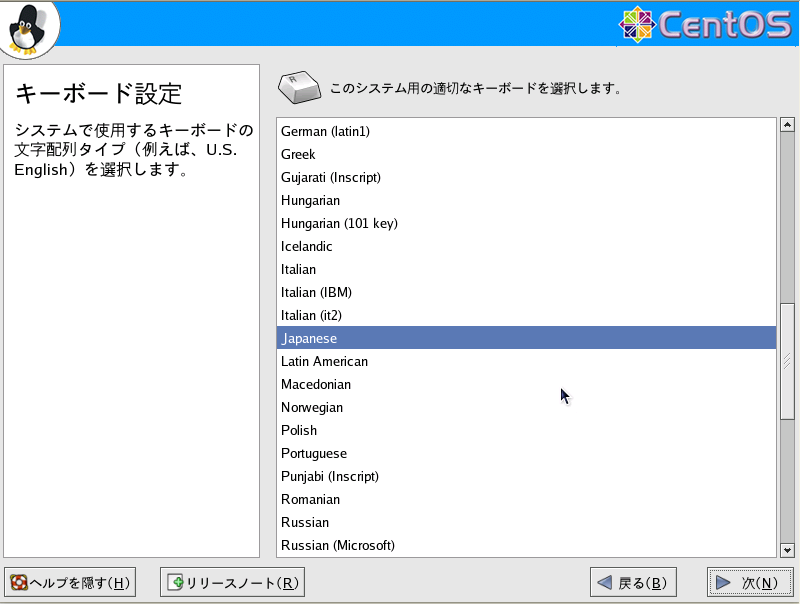Click the scrollbar up arrow
This screenshot has width=801, height=604.
point(787,125)
